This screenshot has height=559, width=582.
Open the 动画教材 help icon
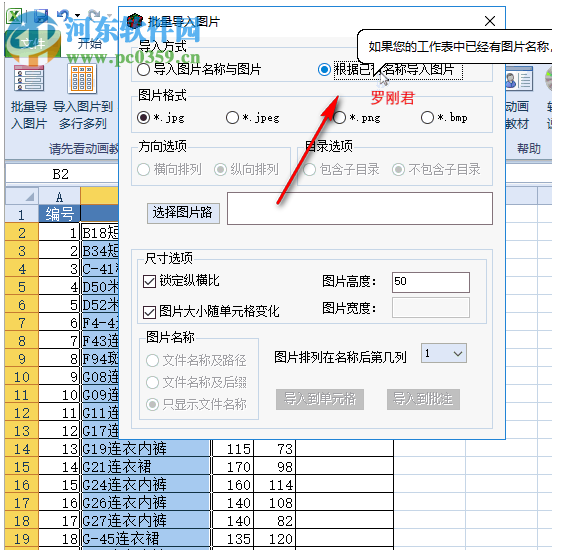click(519, 79)
